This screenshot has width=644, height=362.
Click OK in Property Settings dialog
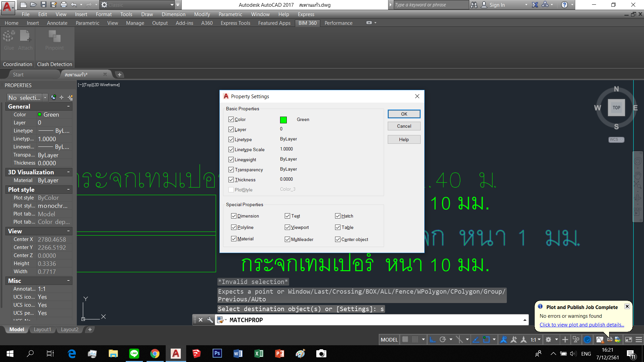(x=404, y=114)
